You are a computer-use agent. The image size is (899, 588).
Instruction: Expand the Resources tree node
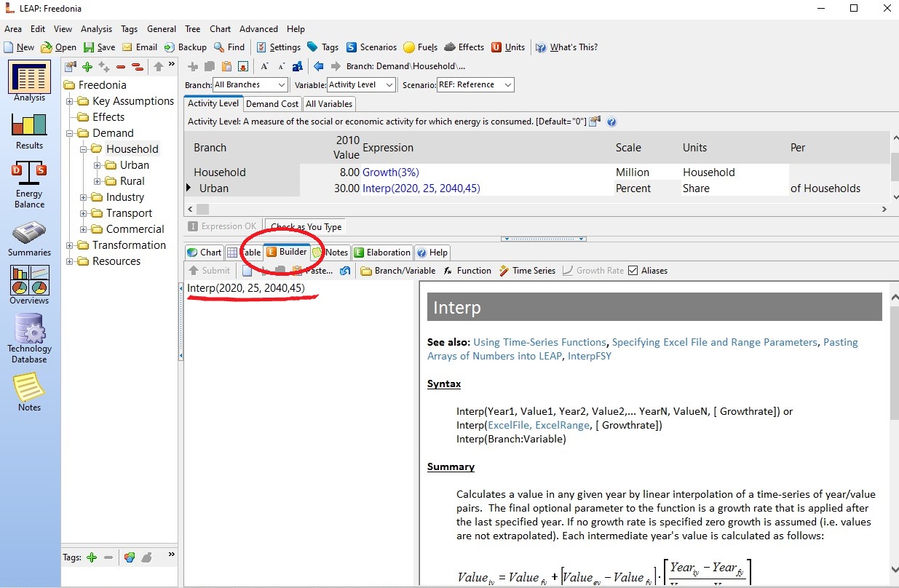click(x=71, y=261)
